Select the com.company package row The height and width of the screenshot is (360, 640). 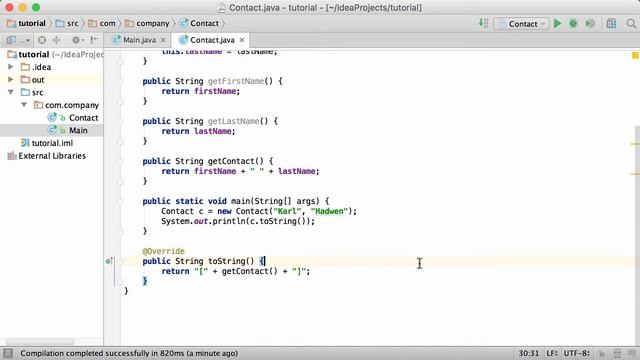51,105
